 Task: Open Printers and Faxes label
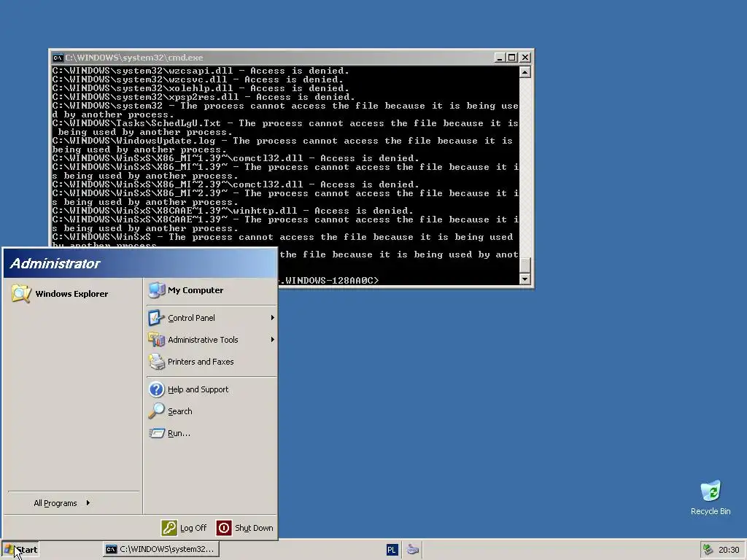[x=201, y=362]
